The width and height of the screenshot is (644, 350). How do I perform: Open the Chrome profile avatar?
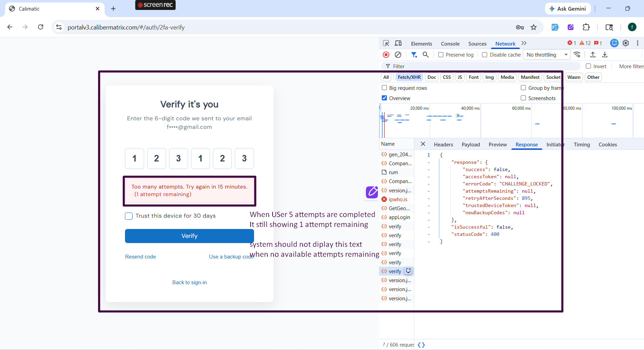coord(632,27)
